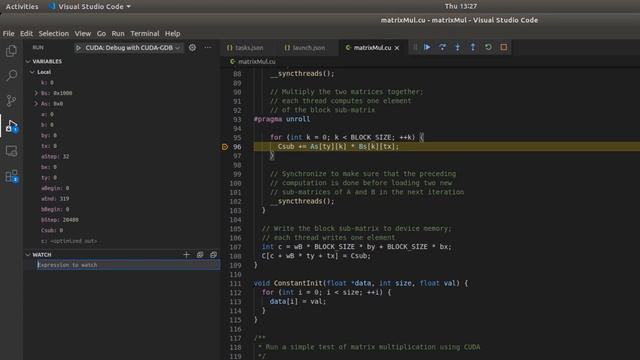Select variable row 'aEnd: 319'

coord(121,199)
